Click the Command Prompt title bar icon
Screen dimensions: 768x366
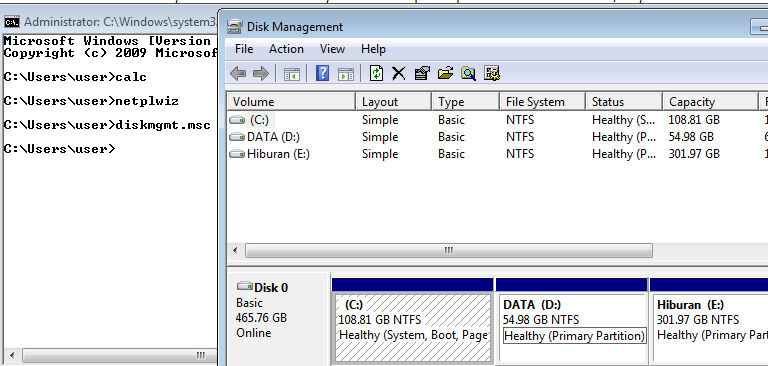pyautogui.click(x=12, y=22)
